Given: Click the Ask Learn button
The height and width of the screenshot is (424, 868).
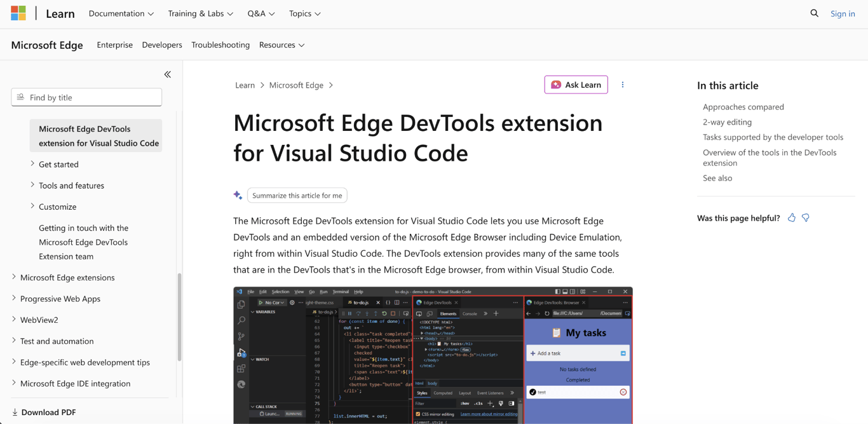Looking at the screenshot, I should click(x=576, y=85).
